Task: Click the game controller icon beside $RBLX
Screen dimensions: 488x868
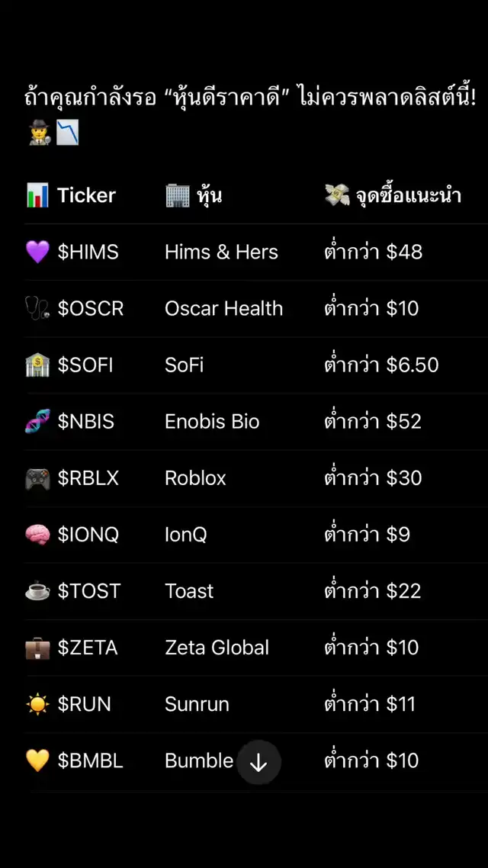Action: point(37,478)
